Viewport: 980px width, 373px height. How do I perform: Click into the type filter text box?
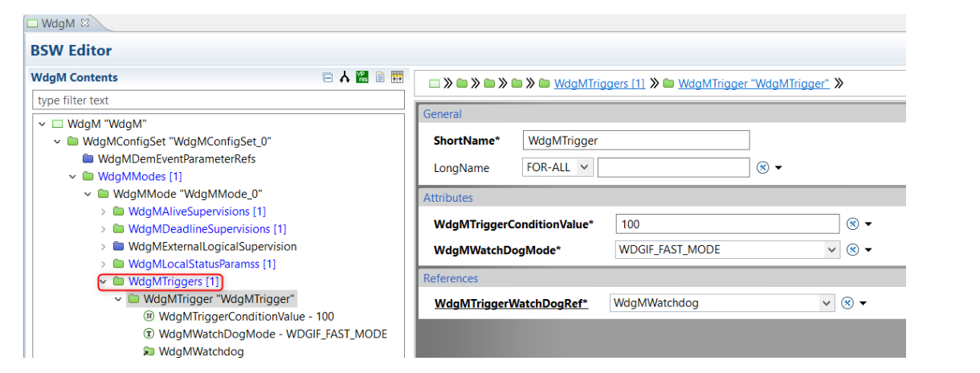[218, 100]
